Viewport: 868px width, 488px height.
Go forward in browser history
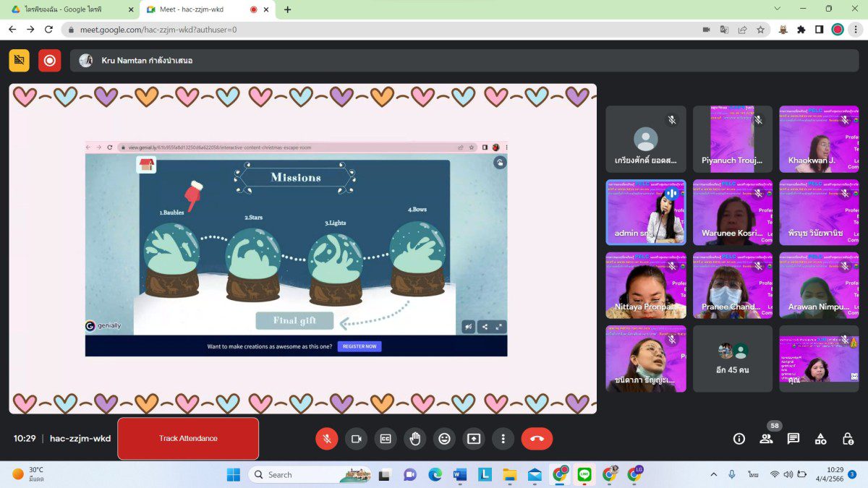tap(30, 30)
